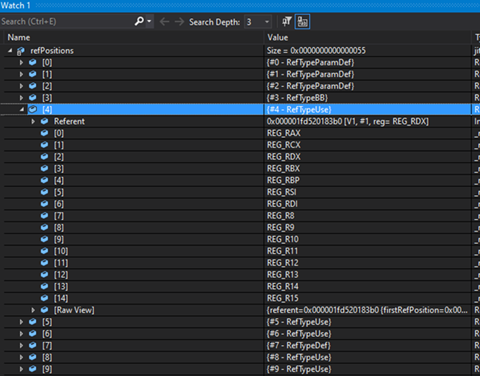Click the icon of the REG_R9 row
Screen dimensions: 480x376
point(44,227)
